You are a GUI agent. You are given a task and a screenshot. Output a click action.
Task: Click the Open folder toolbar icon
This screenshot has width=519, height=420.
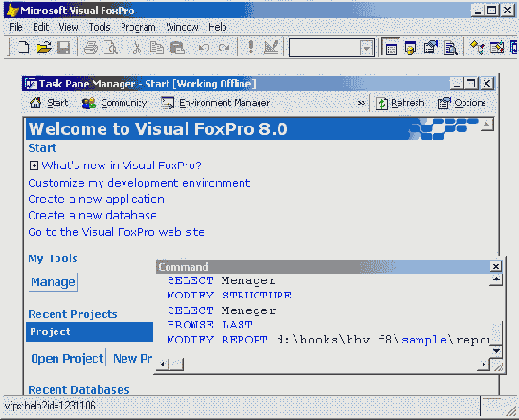point(44,47)
